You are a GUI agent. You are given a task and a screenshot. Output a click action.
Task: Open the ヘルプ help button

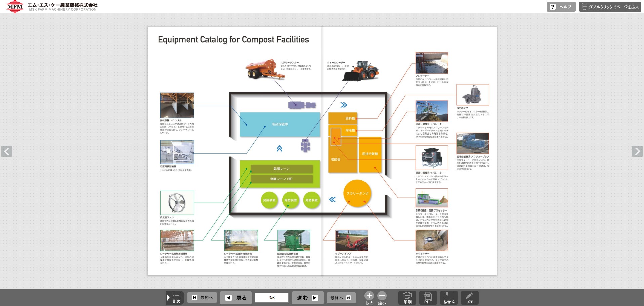[x=561, y=7]
